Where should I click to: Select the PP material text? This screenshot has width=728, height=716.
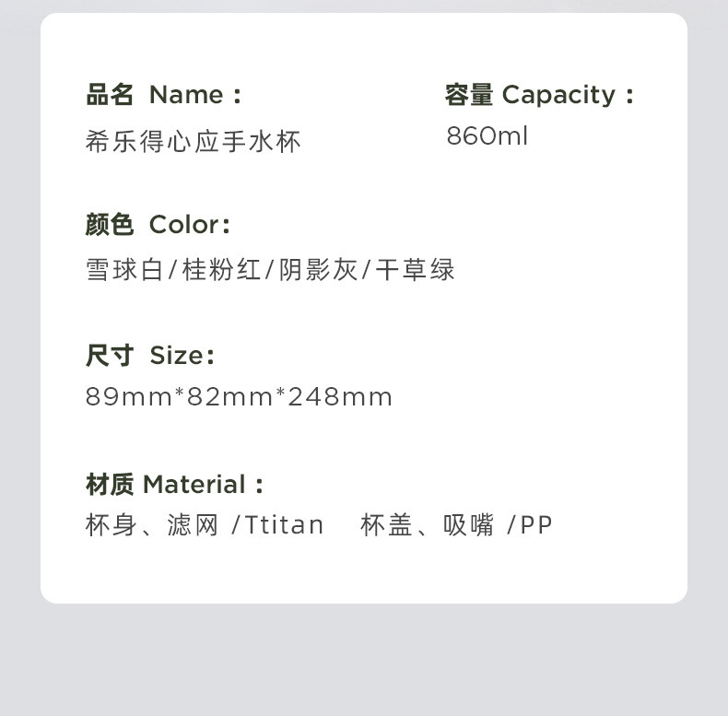pyautogui.click(x=536, y=525)
